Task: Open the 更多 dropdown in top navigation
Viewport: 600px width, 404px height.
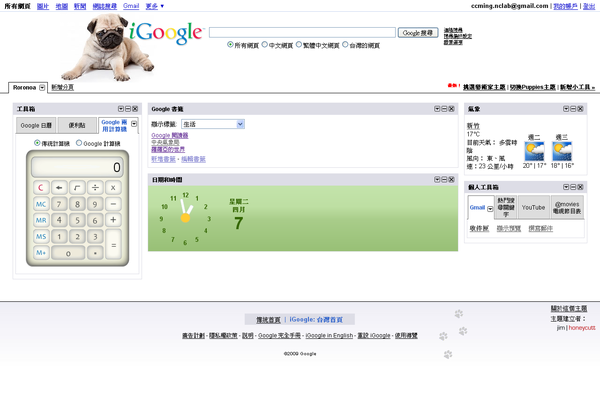Action: tap(155, 6)
